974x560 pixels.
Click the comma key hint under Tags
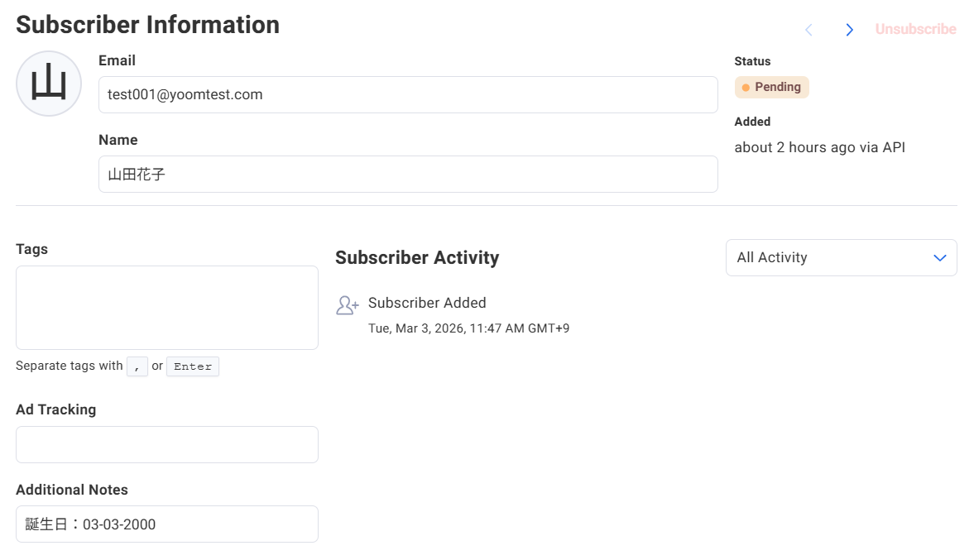137,366
